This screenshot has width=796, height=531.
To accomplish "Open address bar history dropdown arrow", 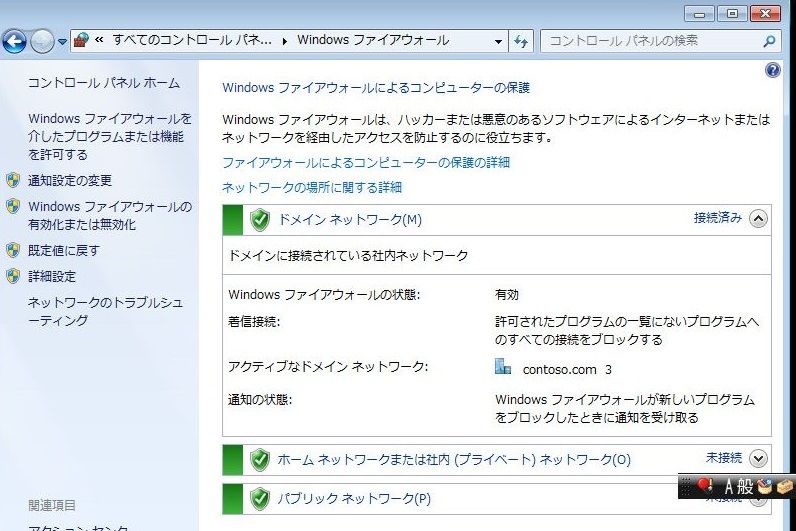I will coord(499,41).
